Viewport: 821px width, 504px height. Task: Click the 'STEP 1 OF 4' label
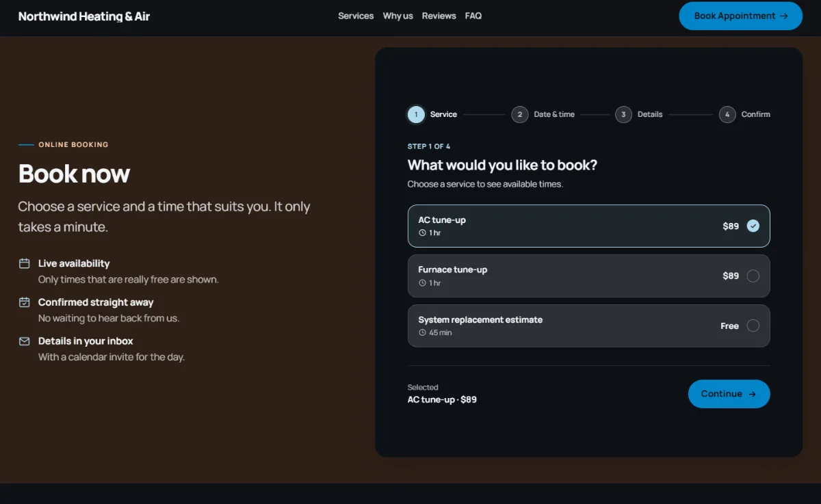(429, 146)
